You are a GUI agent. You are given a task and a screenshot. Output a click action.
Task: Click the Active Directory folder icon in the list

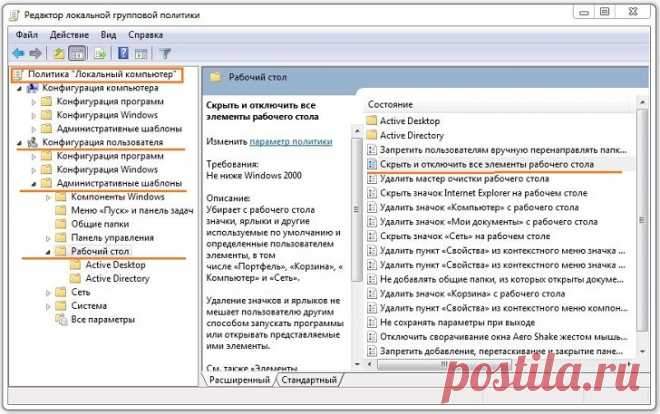[x=371, y=135]
